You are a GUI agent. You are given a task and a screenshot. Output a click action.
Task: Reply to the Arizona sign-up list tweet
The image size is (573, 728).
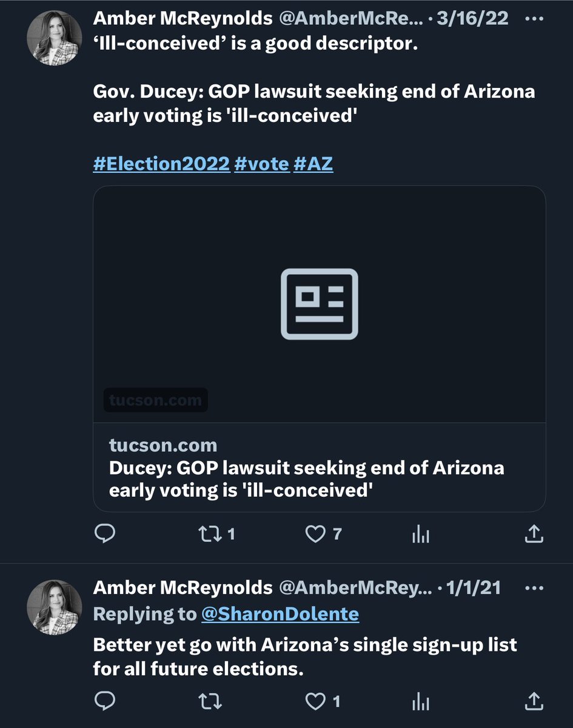tap(106, 702)
